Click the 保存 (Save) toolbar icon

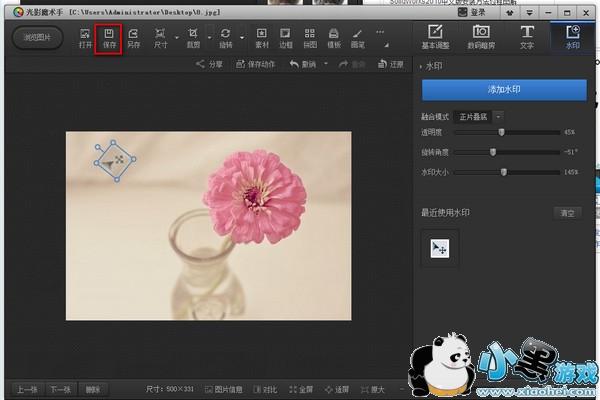click(x=109, y=37)
